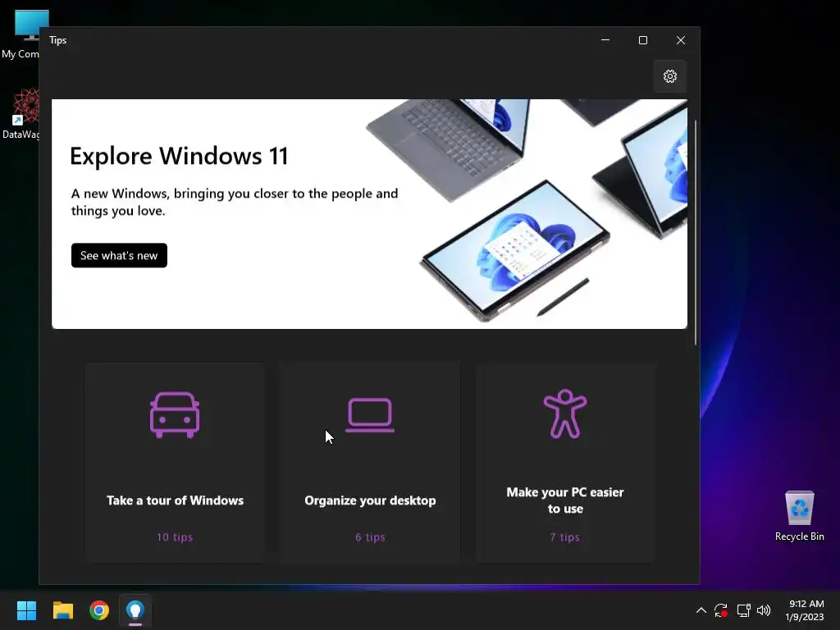Close the Tips window

tap(680, 40)
